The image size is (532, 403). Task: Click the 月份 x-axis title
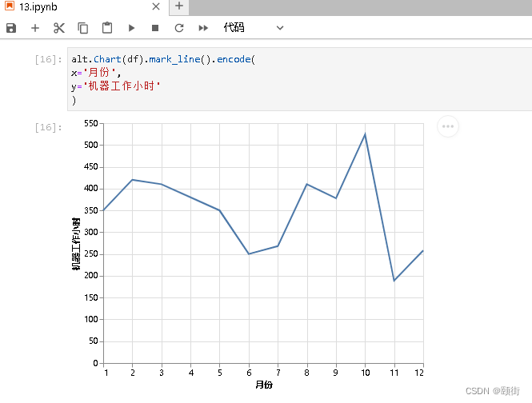coord(264,385)
